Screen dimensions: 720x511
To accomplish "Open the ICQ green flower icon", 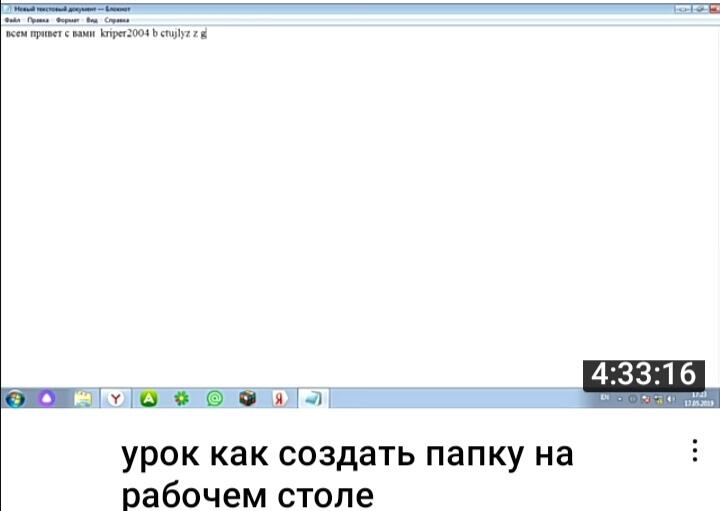I will (x=181, y=398).
